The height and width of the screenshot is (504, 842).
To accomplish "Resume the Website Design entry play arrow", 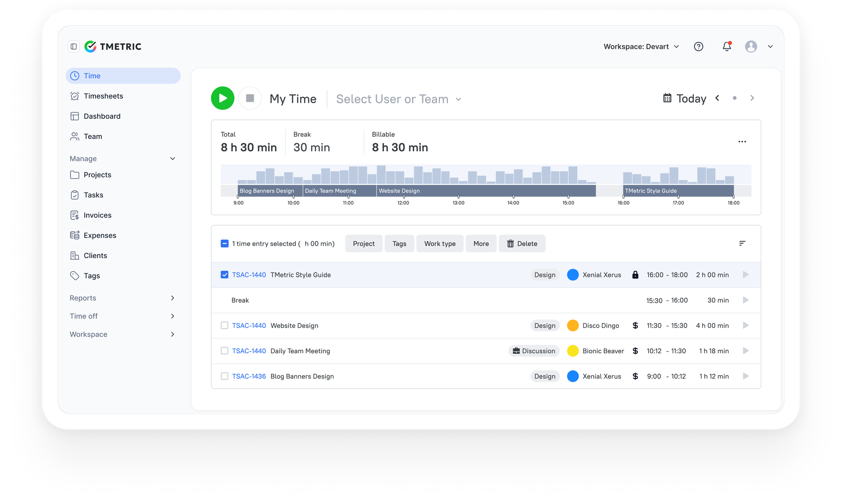I will tap(746, 325).
